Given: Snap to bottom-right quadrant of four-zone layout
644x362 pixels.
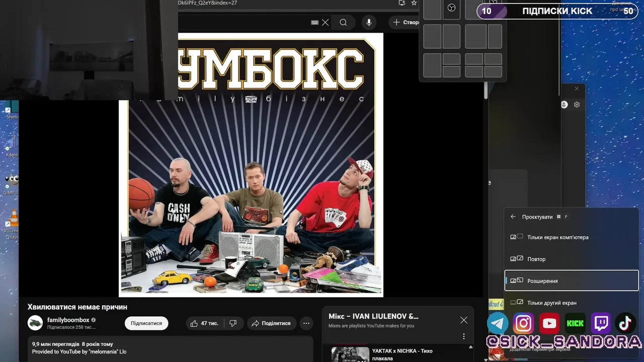Looking at the screenshot, I should coord(493,71).
